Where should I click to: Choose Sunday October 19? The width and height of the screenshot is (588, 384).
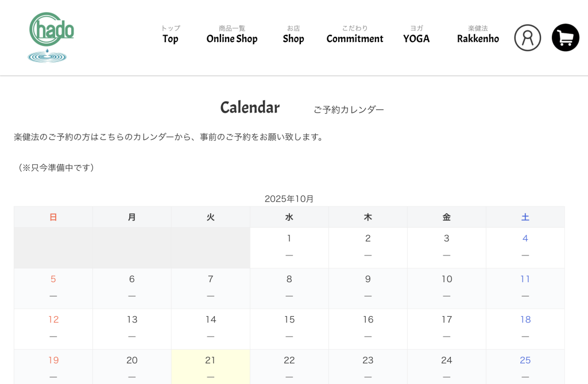coord(53,366)
